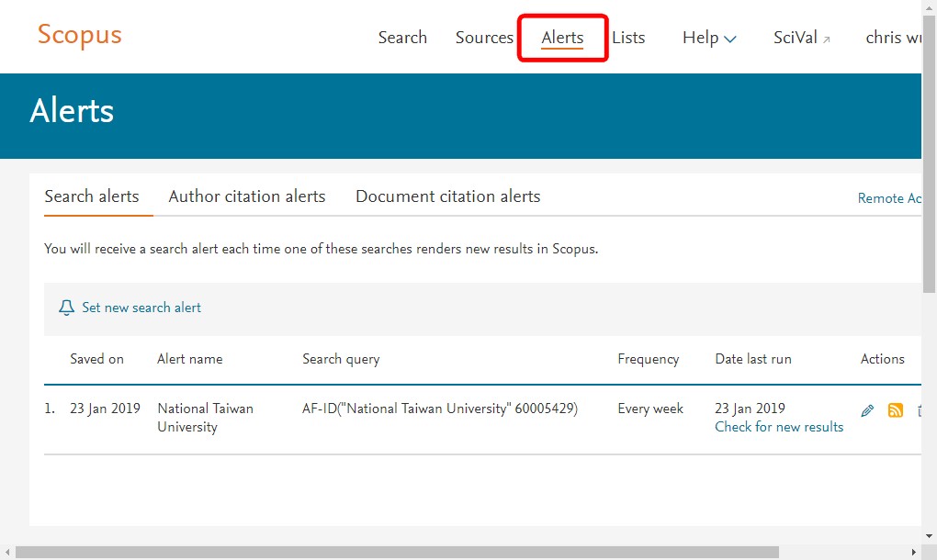This screenshot has height=560, width=937.
Task: Expand the Help dropdown menu
Action: (x=709, y=38)
